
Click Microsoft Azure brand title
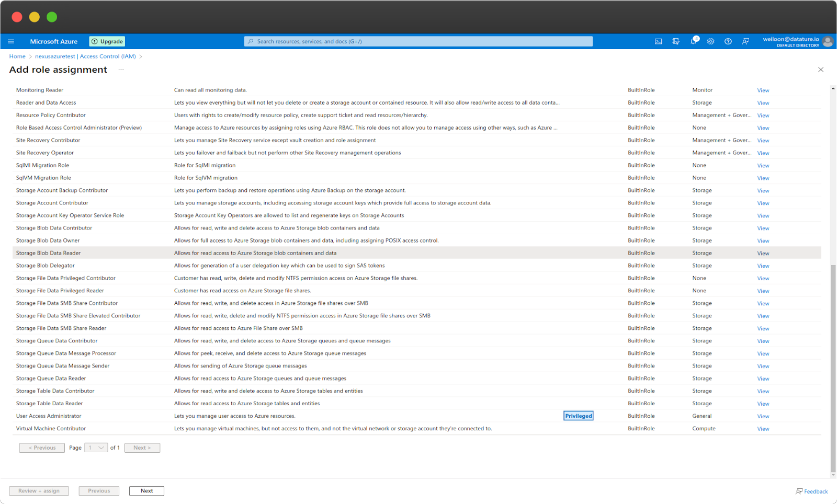click(x=53, y=41)
